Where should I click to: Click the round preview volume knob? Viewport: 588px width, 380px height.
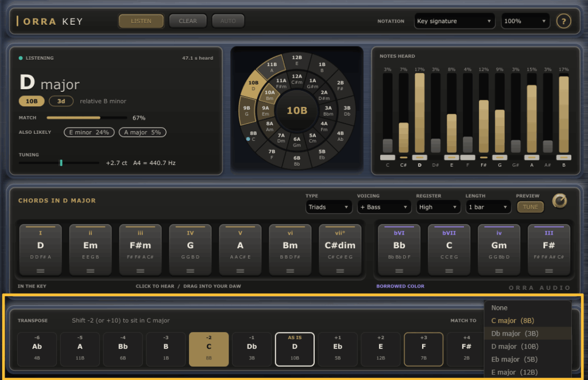pyautogui.click(x=559, y=201)
